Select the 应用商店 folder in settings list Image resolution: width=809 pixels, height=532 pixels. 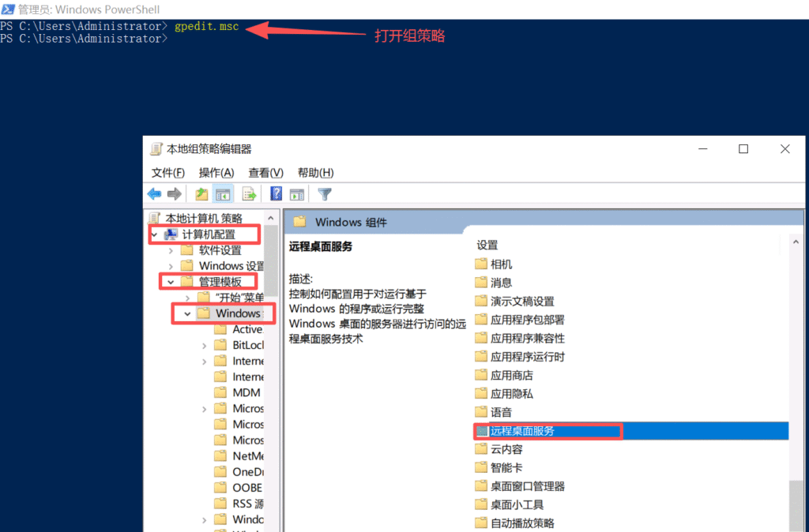tap(511, 375)
